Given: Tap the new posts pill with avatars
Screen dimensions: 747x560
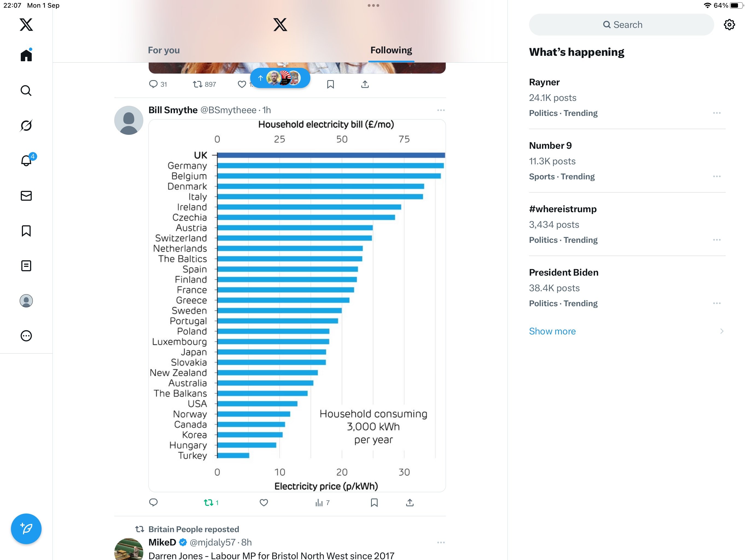Looking at the screenshot, I should (x=280, y=78).
